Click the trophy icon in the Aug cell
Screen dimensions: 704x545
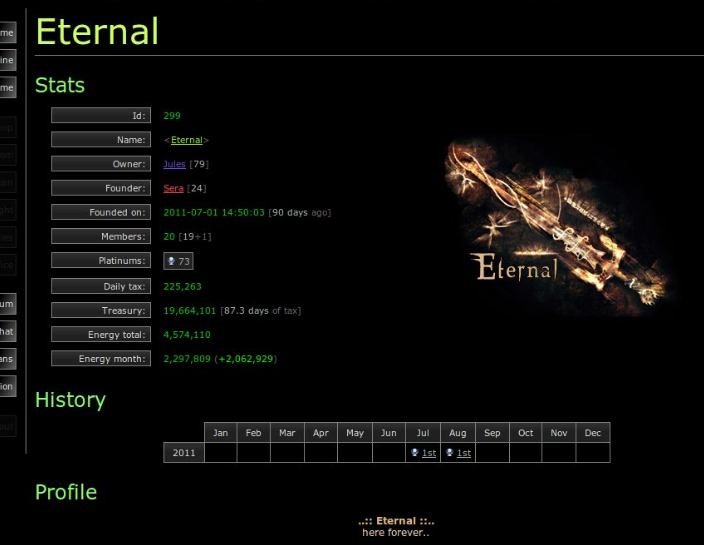pyautogui.click(x=450, y=453)
